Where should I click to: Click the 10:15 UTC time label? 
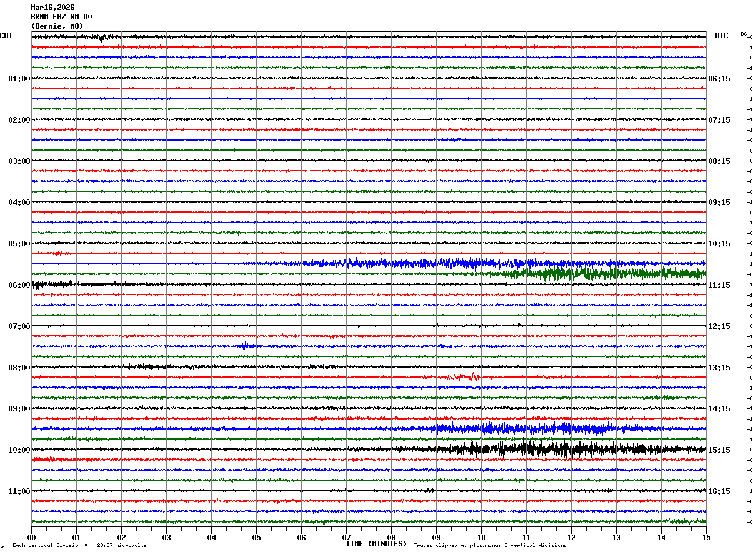tap(719, 244)
